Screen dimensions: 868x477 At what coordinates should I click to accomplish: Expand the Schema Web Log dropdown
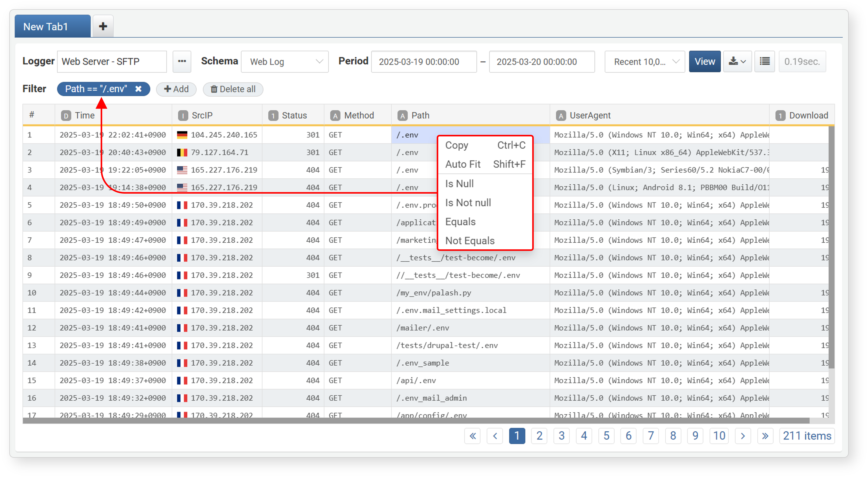[285, 62]
